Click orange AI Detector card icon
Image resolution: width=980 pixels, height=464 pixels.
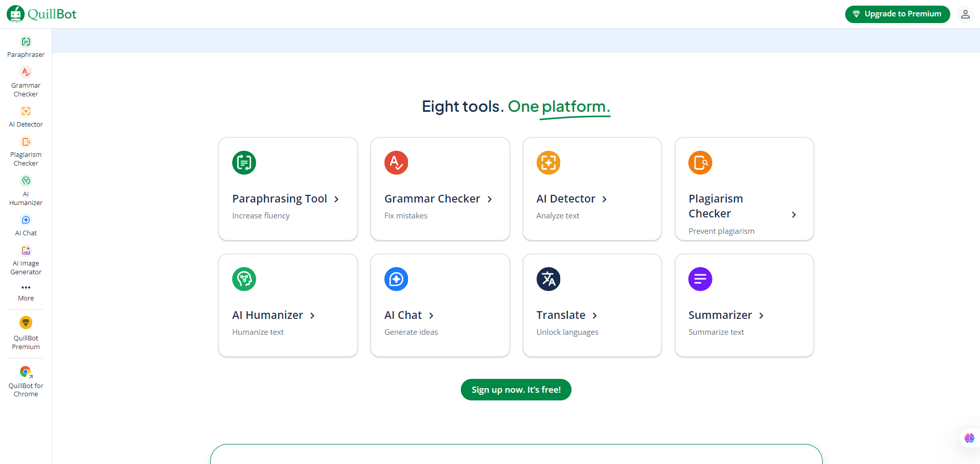(548, 163)
